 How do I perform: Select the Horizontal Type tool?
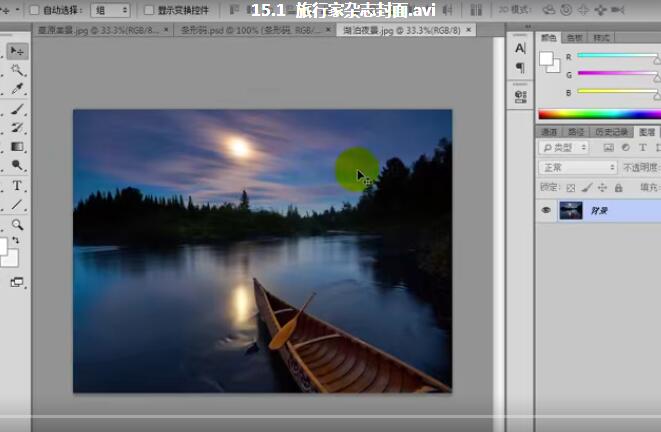point(17,186)
